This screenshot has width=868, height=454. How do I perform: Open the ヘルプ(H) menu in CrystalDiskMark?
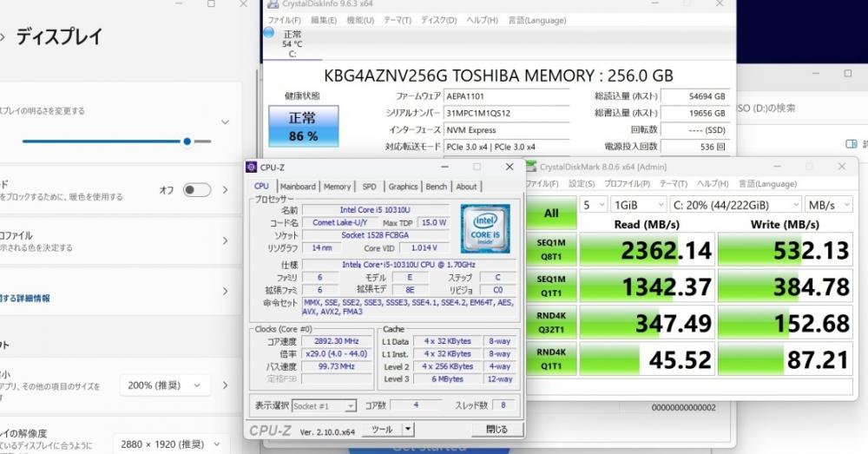(713, 184)
